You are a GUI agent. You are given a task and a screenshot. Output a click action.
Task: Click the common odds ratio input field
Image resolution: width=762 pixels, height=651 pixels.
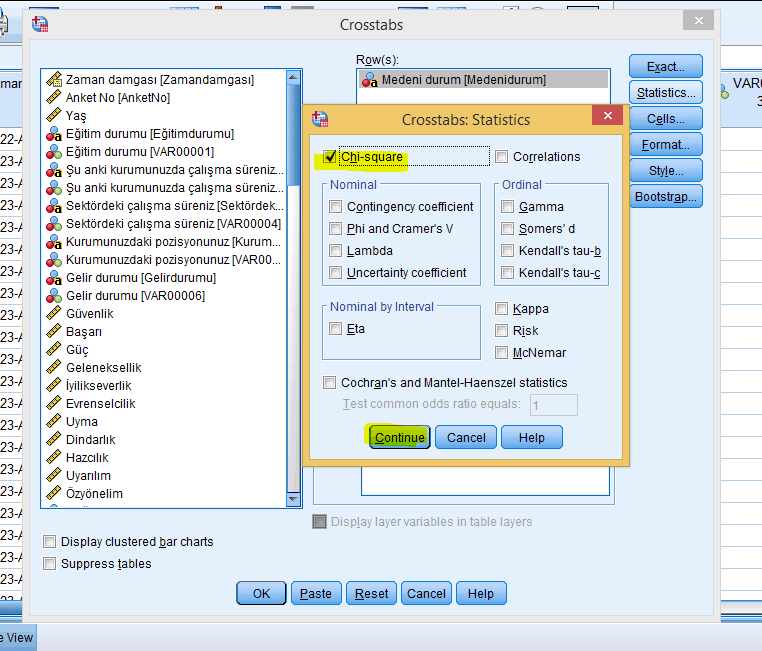point(553,405)
